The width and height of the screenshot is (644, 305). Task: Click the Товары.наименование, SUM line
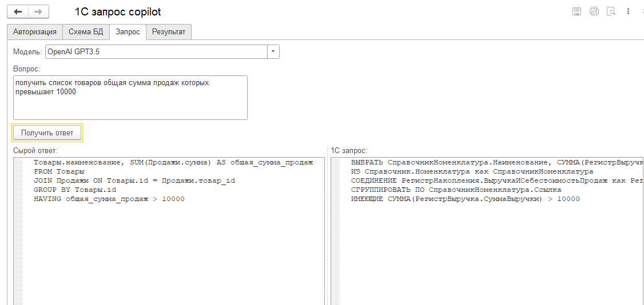click(x=173, y=163)
